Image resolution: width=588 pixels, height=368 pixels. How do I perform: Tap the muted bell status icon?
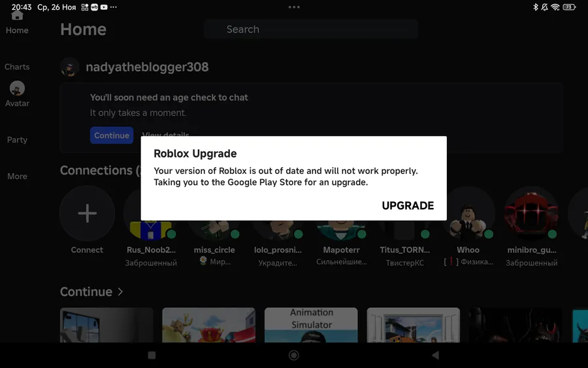pyautogui.click(x=544, y=7)
